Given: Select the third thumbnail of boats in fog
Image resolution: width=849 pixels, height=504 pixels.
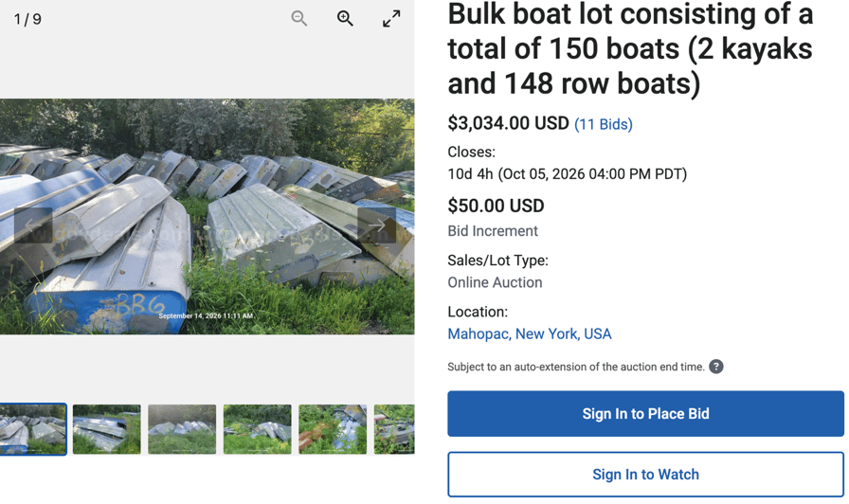Looking at the screenshot, I should pyautogui.click(x=182, y=429).
